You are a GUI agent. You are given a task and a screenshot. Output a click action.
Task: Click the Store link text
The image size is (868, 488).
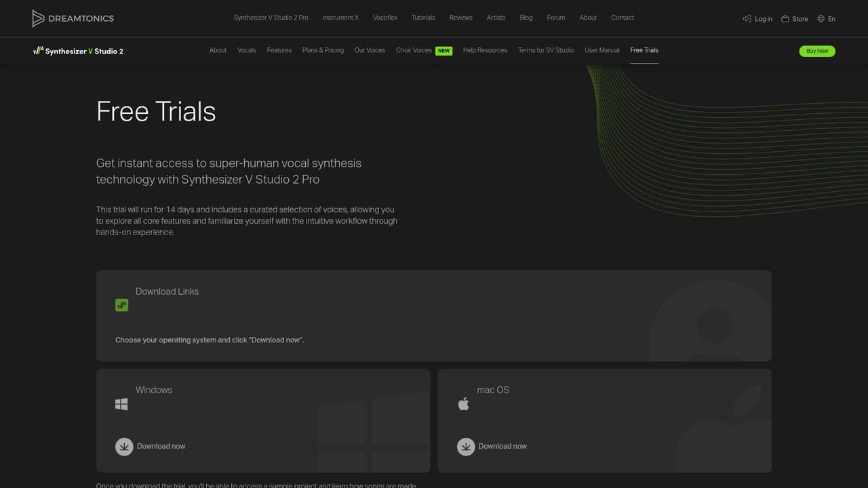[x=800, y=19]
